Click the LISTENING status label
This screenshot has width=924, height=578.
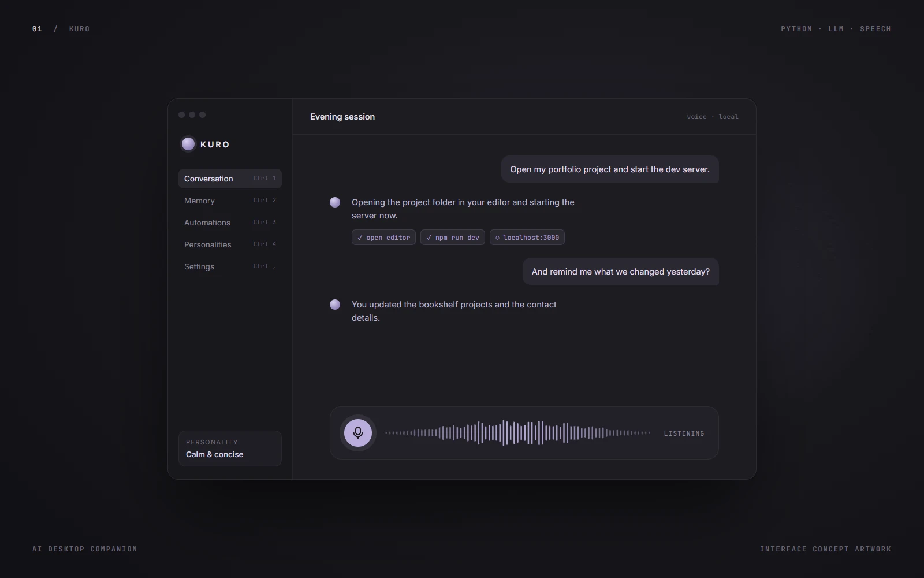click(684, 433)
